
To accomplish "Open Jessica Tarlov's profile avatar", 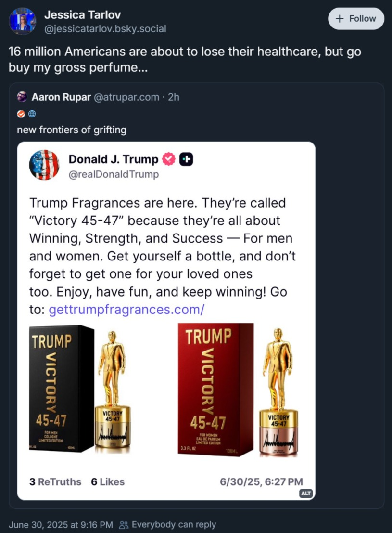I will pyautogui.click(x=23, y=21).
